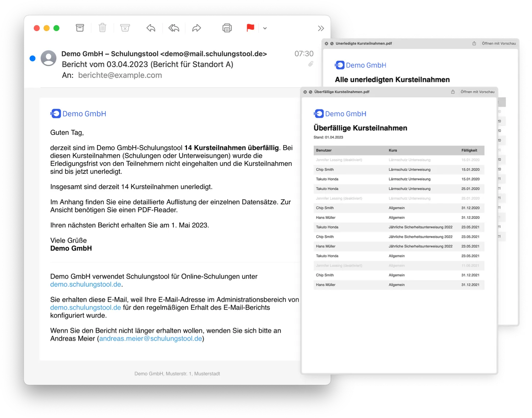Reply all with the double arrow icon
The image size is (532, 418).
[x=174, y=28]
